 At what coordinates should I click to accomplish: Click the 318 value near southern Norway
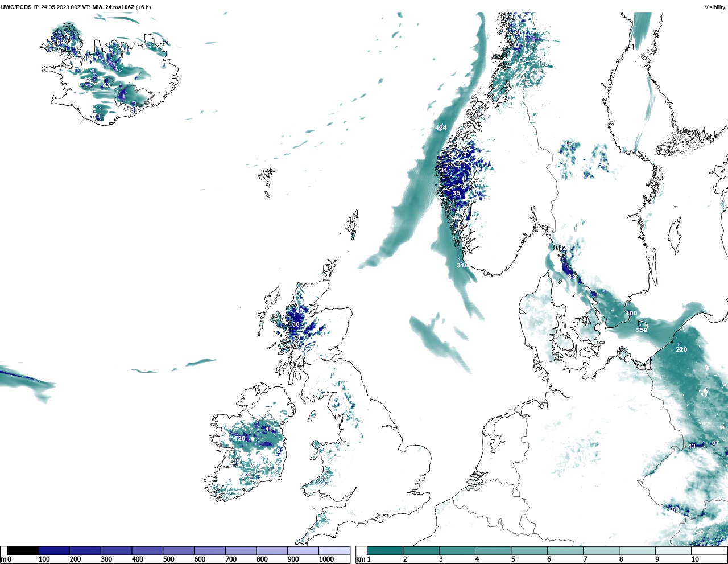click(462, 265)
